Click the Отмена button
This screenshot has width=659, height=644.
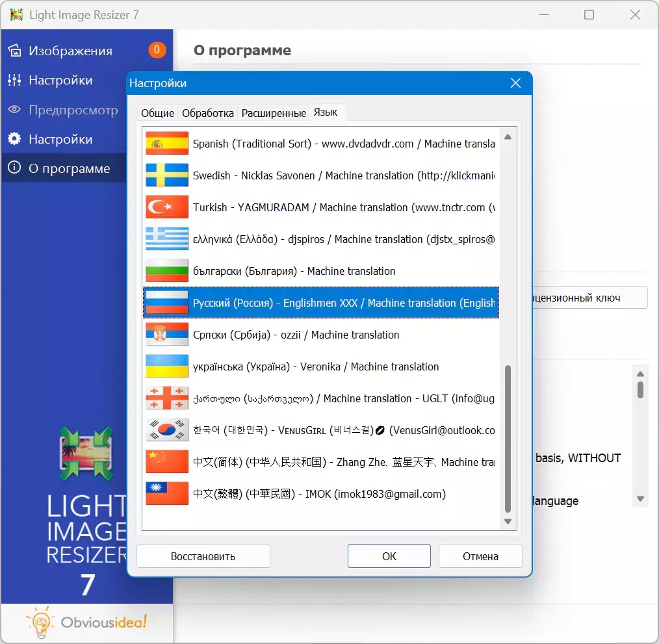coord(480,556)
